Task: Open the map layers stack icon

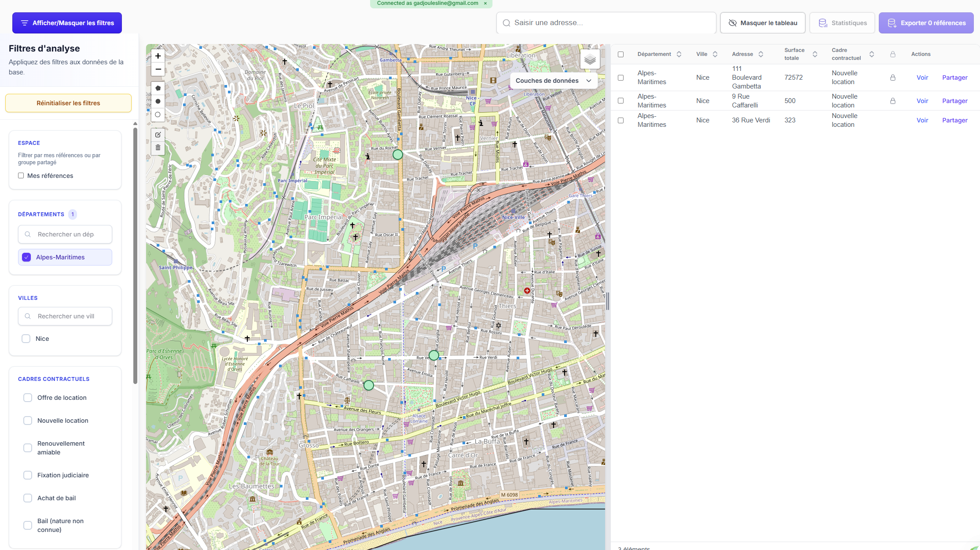Action: point(590,59)
